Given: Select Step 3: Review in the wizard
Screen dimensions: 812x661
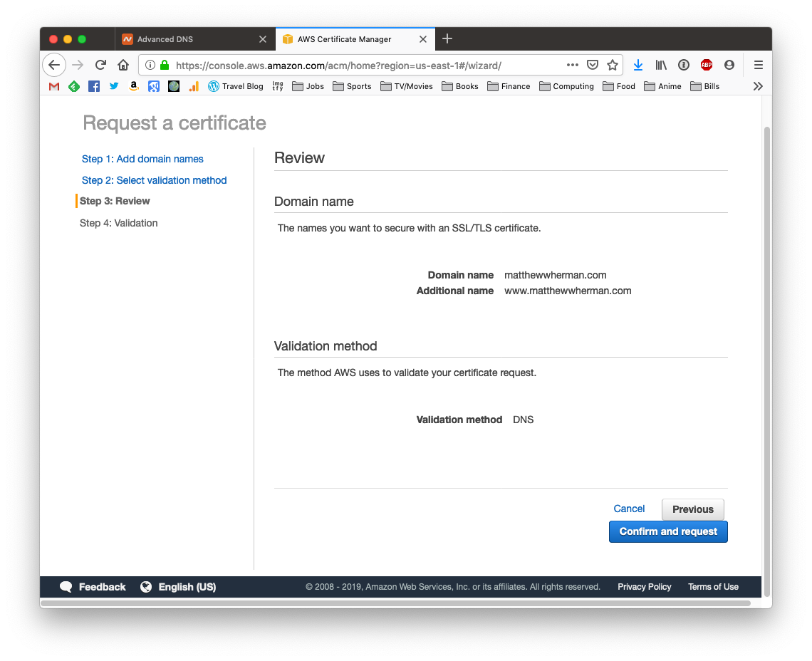Looking at the screenshot, I should tap(115, 201).
